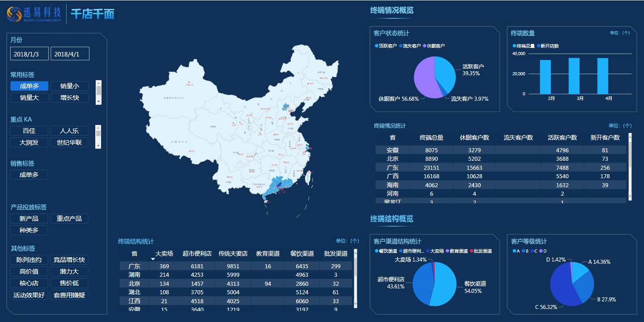The width and height of the screenshot is (644, 322).
Task: Click the up arrow of 重点 KA list scrollbar
Action: pos(98,128)
